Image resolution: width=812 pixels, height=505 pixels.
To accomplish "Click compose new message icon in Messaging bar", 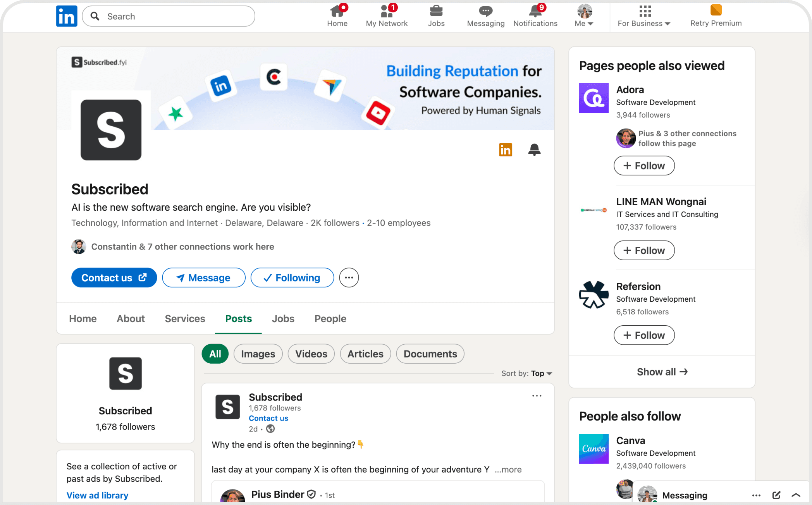I will click(776, 495).
